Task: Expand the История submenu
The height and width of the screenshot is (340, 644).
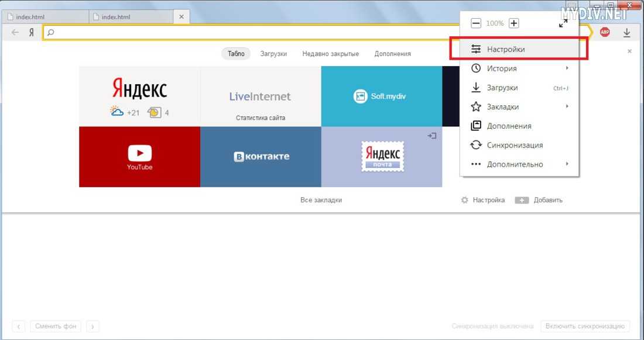Action: point(519,68)
